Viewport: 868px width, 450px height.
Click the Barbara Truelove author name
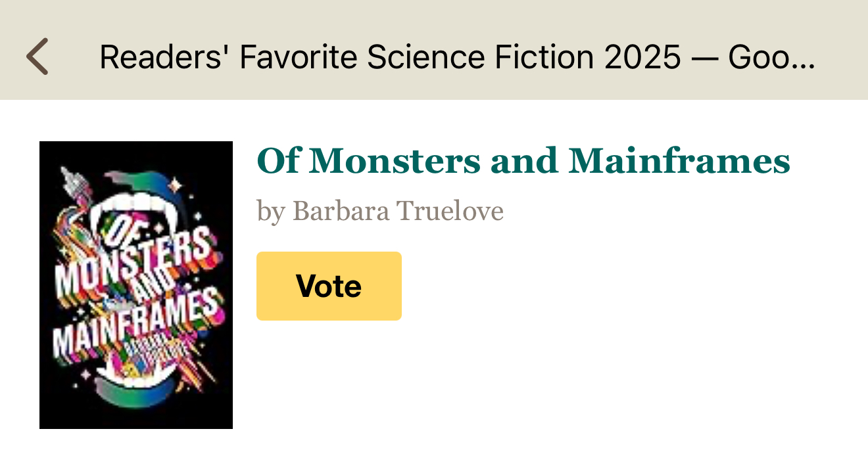coord(398,212)
